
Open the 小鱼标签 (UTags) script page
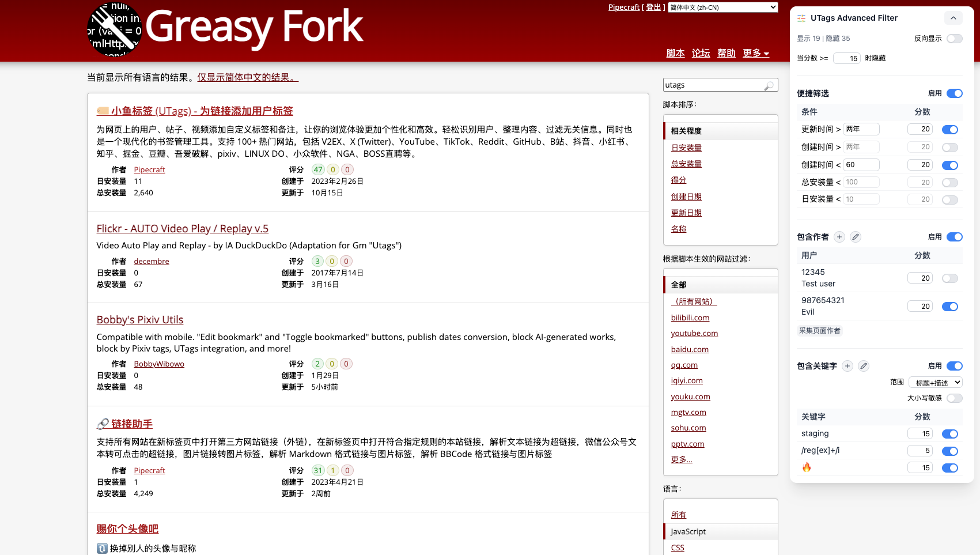(202, 111)
